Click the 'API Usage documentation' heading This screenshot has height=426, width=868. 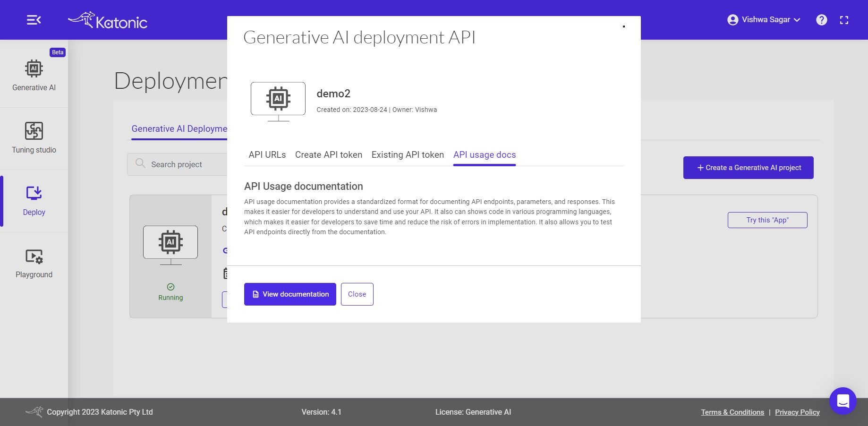(x=304, y=186)
